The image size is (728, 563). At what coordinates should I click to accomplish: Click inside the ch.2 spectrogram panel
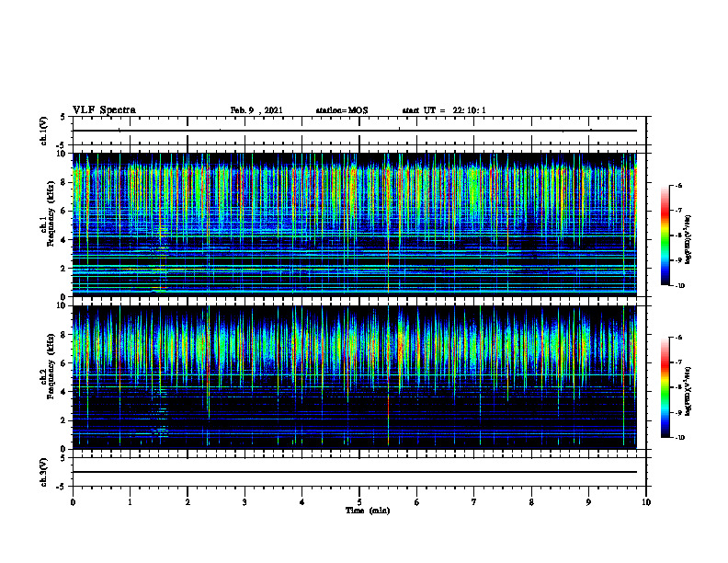point(355,377)
